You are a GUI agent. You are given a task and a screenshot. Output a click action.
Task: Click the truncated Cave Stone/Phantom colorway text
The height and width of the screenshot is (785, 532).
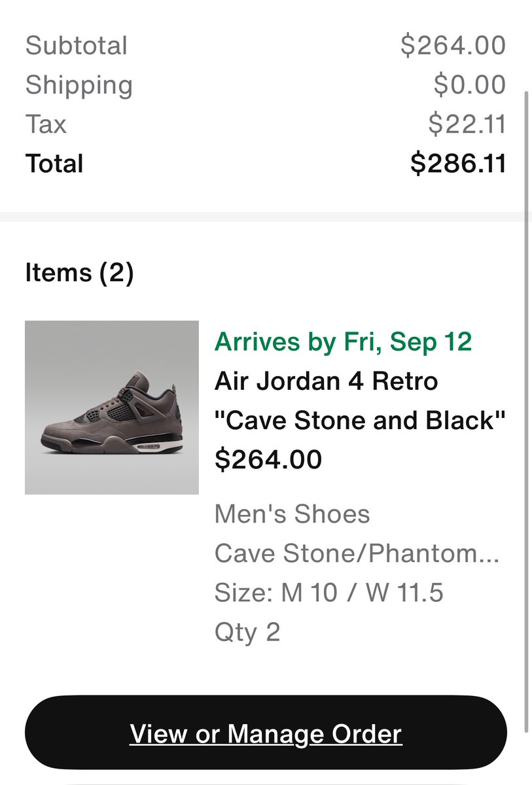[357, 554]
